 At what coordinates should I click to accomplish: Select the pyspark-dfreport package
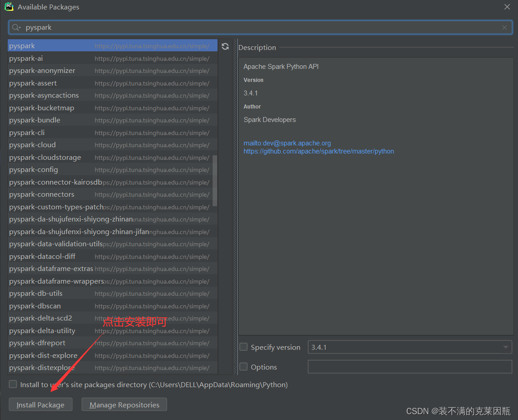pyautogui.click(x=112, y=343)
